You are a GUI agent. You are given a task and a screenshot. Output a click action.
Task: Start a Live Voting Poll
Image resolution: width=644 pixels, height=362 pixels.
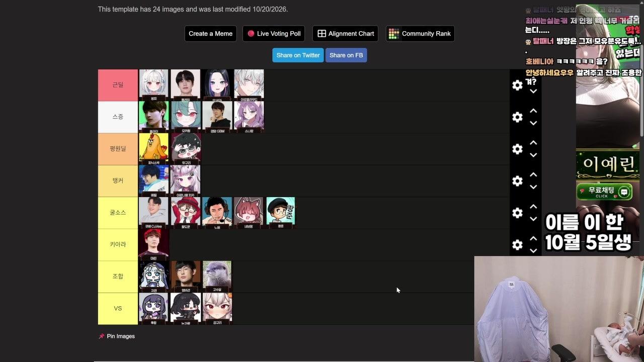coord(274,34)
